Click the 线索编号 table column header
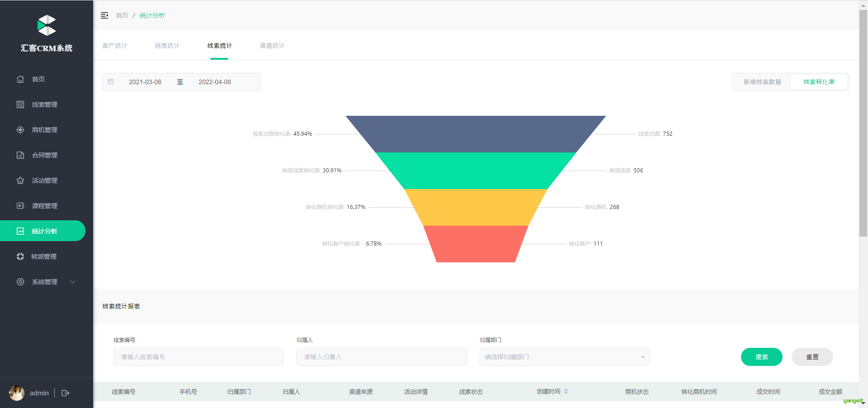The width and height of the screenshot is (868, 408). click(x=124, y=392)
